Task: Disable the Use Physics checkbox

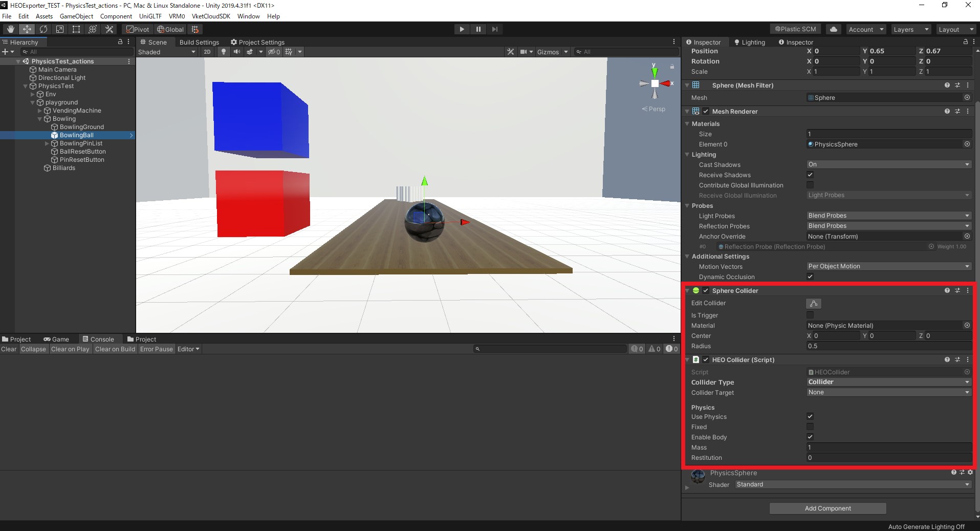Action: 810,416
